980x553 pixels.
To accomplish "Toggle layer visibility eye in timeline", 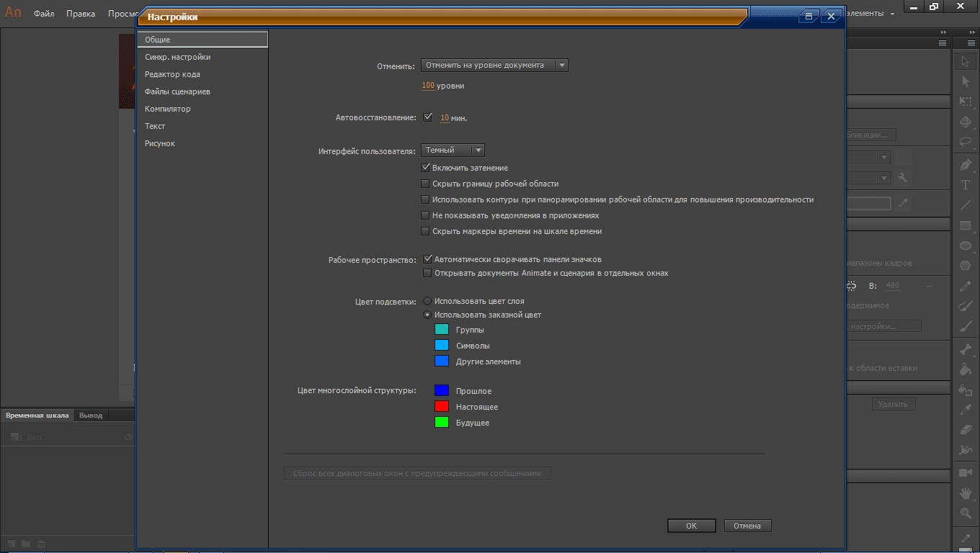I will (x=128, y=437).
